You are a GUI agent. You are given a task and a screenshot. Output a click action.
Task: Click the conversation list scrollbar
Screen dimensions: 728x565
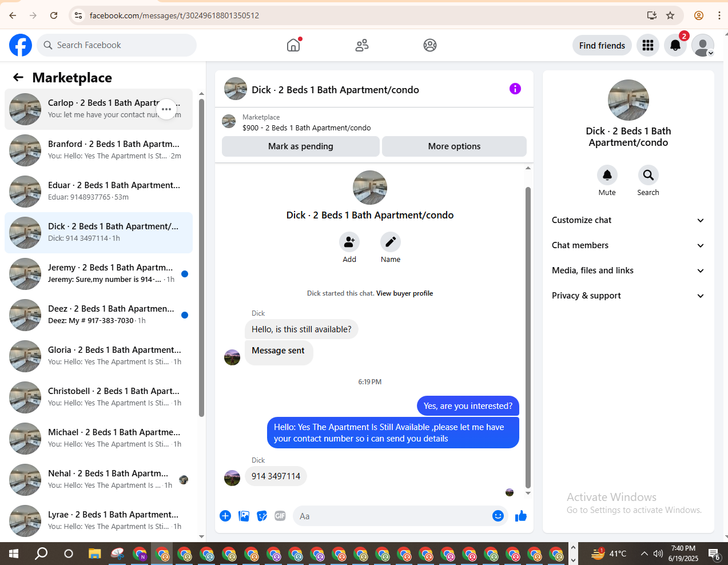[x=201, y=257]
